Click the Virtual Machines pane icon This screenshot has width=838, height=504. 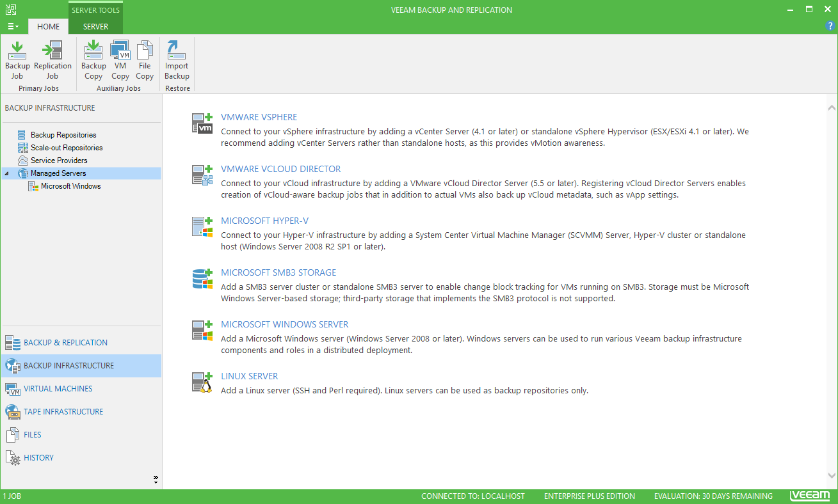tap(13, 389)
